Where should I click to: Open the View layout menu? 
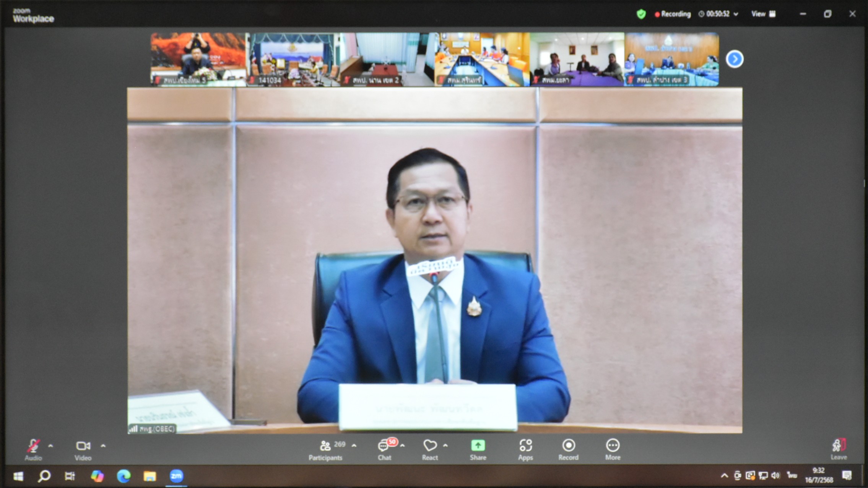[763, 14]
